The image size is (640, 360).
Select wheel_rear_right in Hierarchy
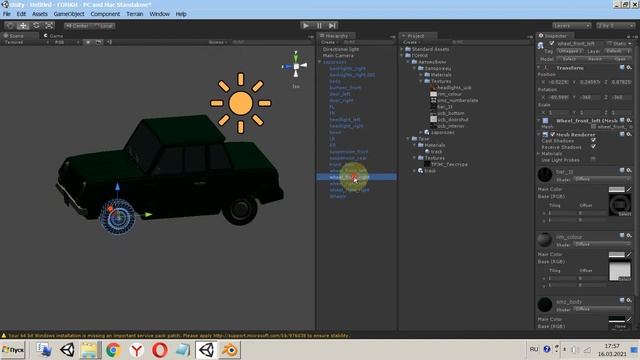click(349, 190)
